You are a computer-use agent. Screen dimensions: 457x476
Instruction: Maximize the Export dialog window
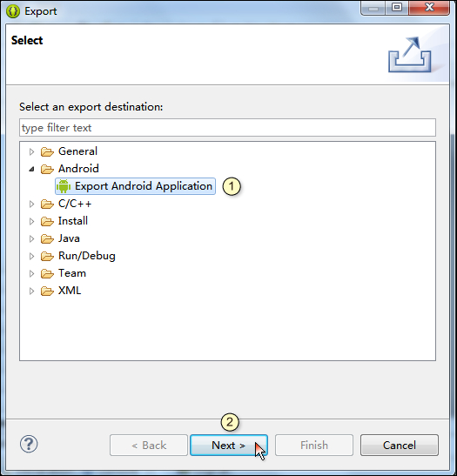pos(397,8)
